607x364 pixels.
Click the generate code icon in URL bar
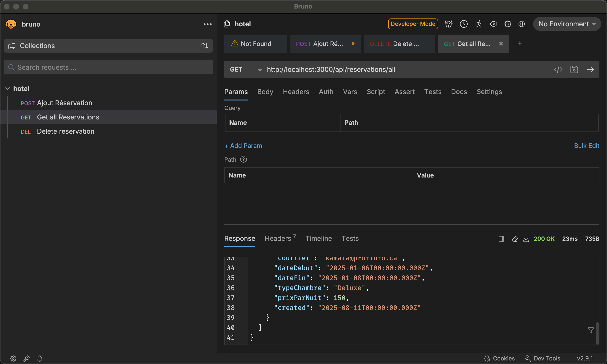(558, 69)
